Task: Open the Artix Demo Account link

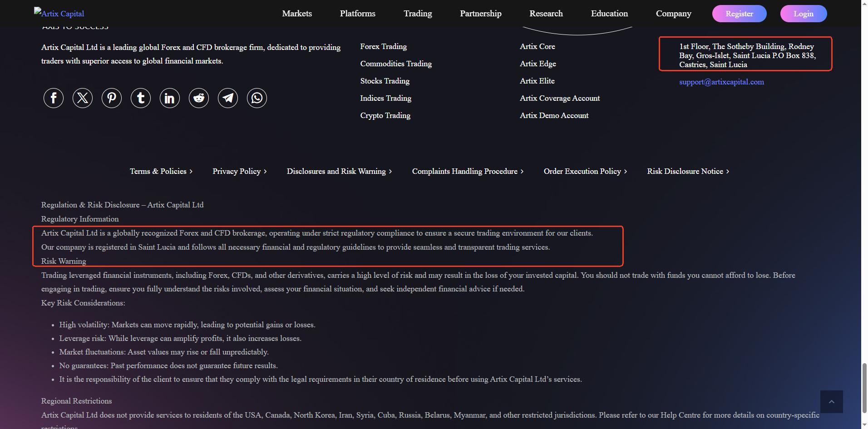Action: pyautogui.click(x=554, y=115)
